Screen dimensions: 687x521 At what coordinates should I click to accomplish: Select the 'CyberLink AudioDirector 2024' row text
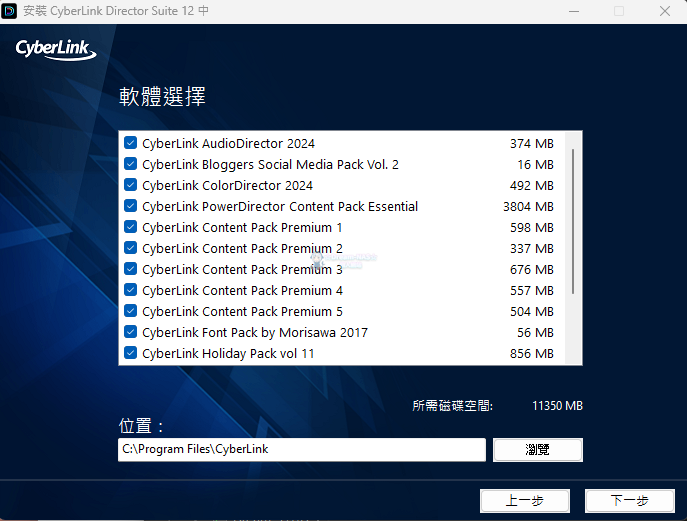coord(228,144)
